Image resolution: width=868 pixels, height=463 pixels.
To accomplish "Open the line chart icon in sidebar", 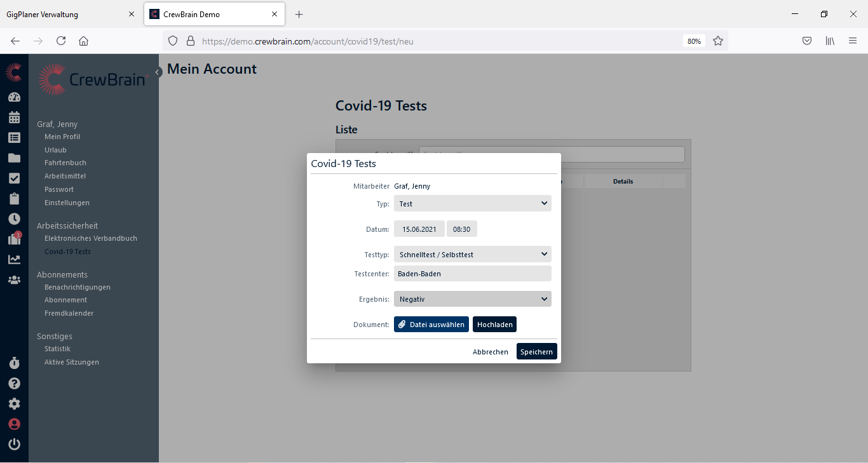I will coord(14,259).
